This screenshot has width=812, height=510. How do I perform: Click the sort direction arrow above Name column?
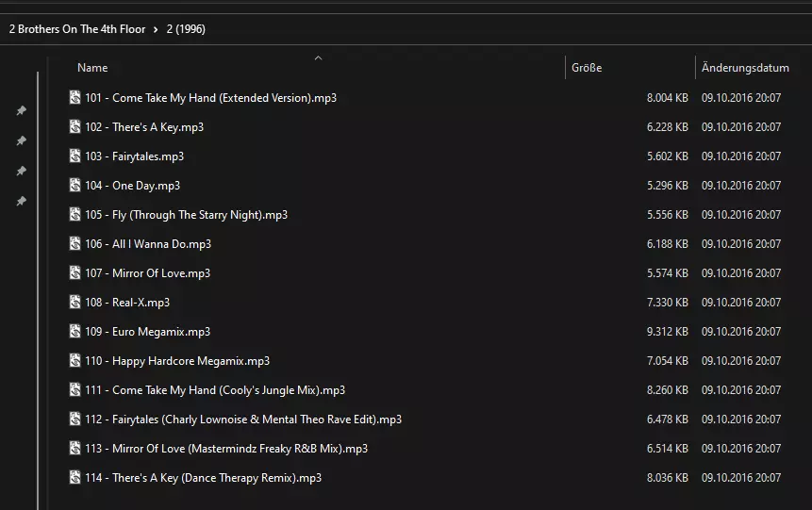[319, 58]
